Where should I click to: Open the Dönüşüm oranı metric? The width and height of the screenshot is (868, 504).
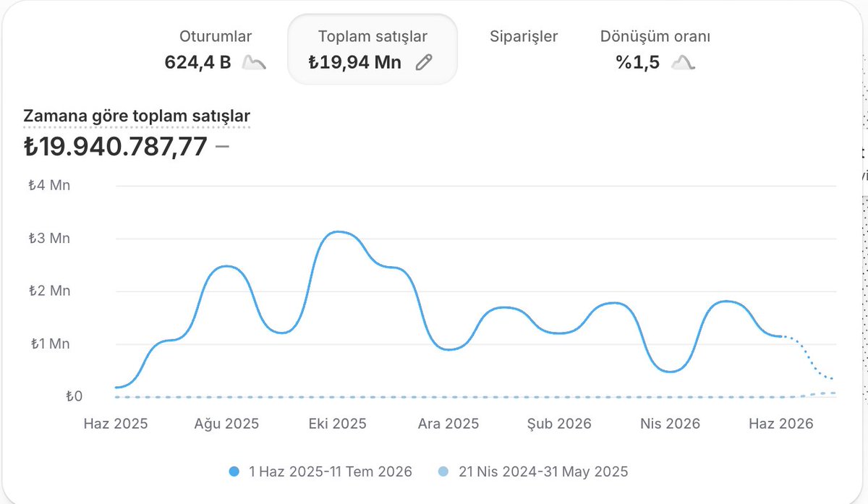pyautogui.click(x=655, y=49)
